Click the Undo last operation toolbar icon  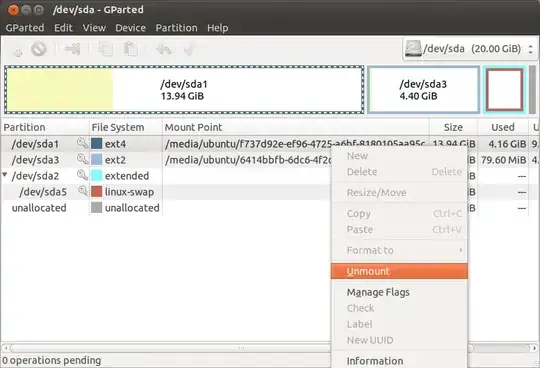tap(164, 50)
